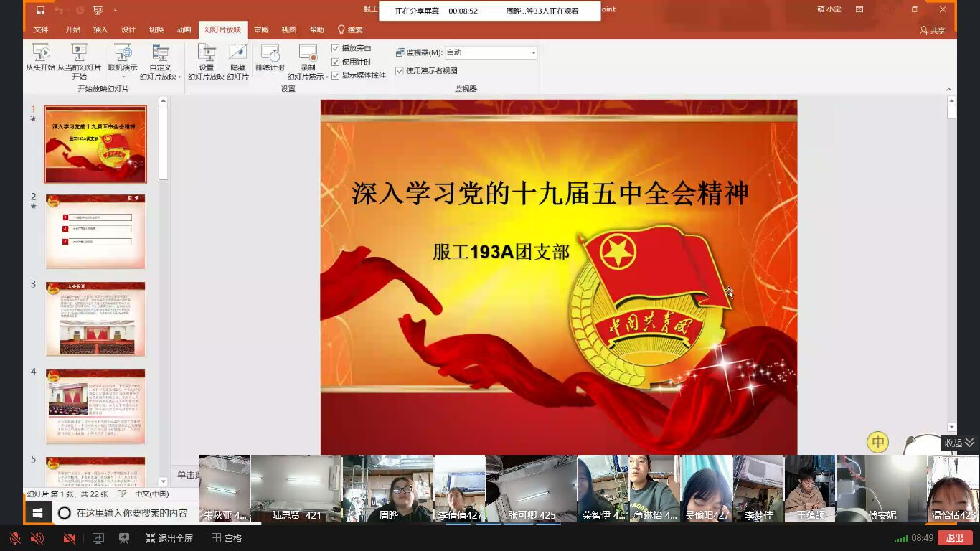Screen dimensions: 980x551
Task: Switch to 宫格 grid view
Action: (227, 538)
